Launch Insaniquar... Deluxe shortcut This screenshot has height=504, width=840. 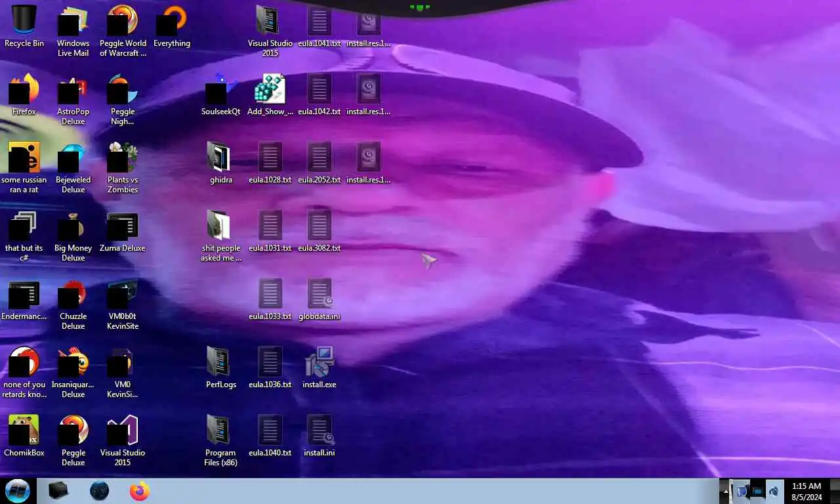[x=73, y=371]
